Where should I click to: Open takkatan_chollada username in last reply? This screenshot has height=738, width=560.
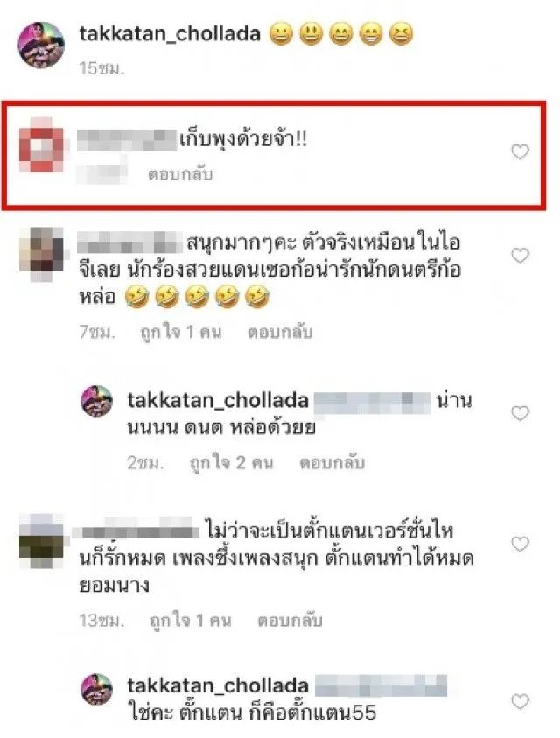(218, 685)
